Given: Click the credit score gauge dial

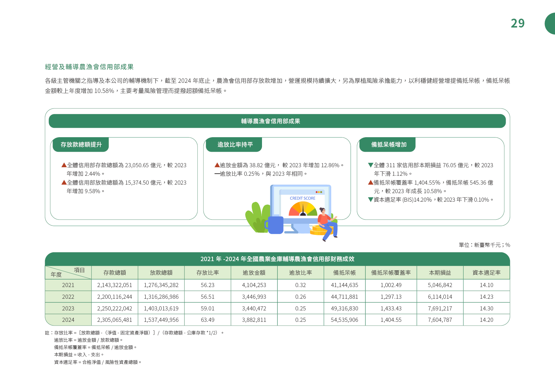Looking at the screenshot, I should click(303, 209).
